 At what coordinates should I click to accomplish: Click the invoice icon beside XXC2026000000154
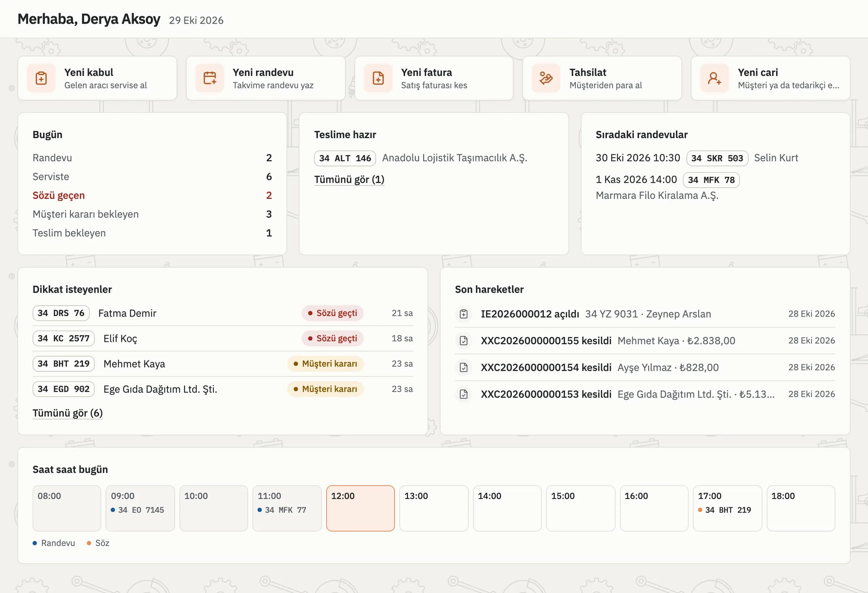464,367
